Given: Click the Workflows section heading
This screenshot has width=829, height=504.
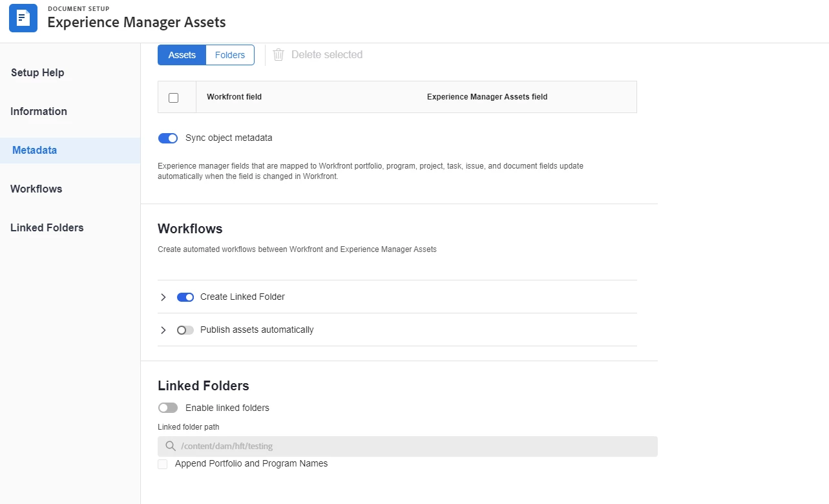Looking at the screenshot, I should 190,229.
